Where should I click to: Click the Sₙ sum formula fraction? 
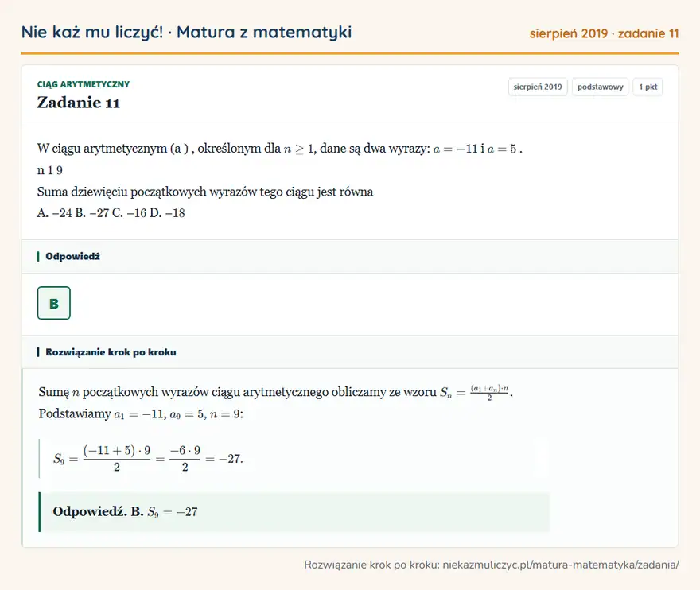pyautogui.click(x=489, y=393)
